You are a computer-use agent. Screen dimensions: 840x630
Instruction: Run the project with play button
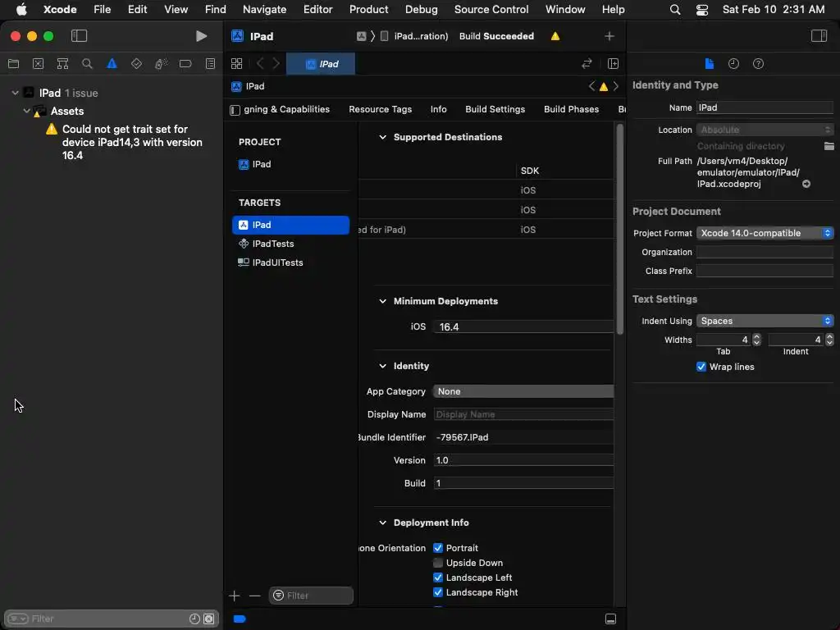coord(201,36)
